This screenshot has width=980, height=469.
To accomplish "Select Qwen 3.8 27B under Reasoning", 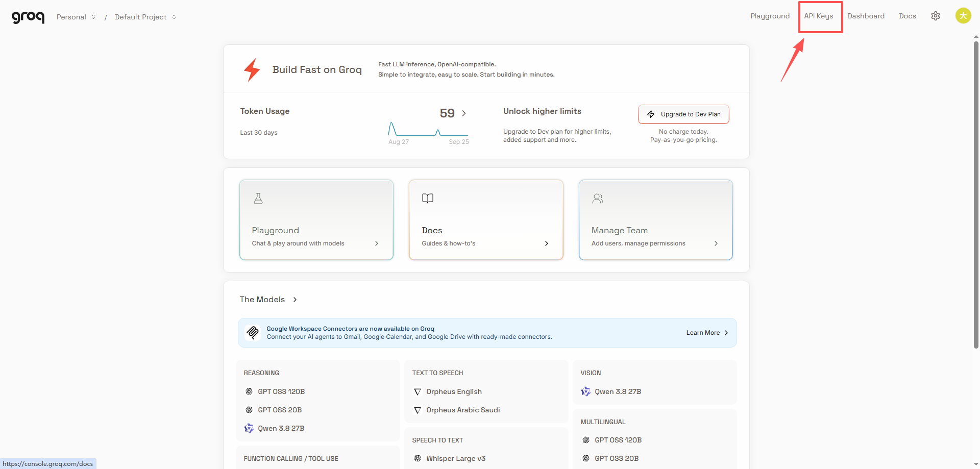I will tap(281, 428).
